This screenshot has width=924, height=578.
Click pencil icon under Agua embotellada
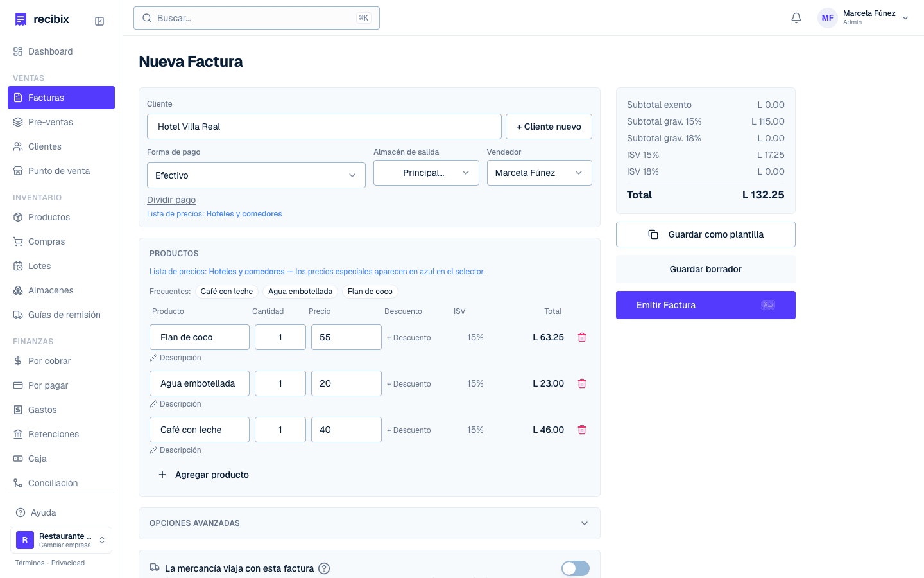[x=153, y=404]
